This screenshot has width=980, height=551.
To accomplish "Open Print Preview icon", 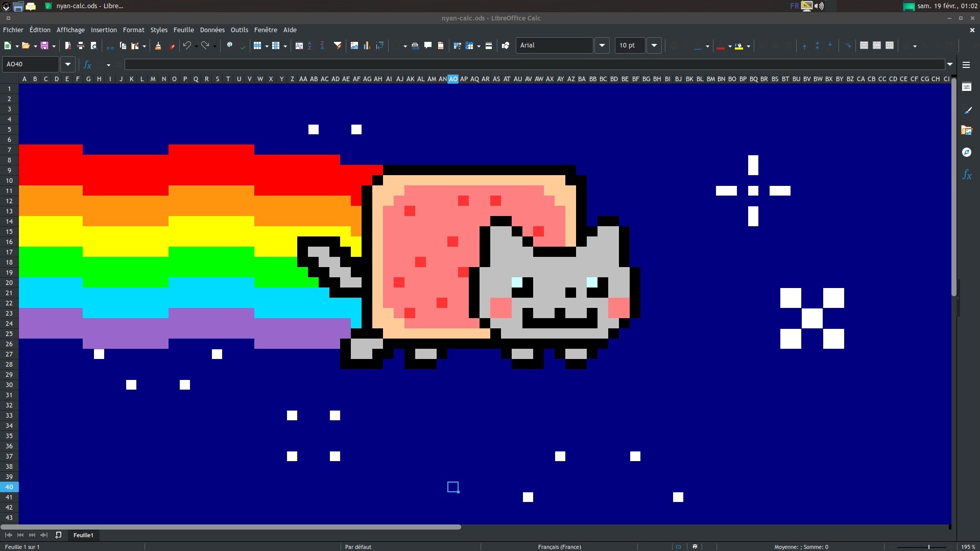I will pos(93,46).
